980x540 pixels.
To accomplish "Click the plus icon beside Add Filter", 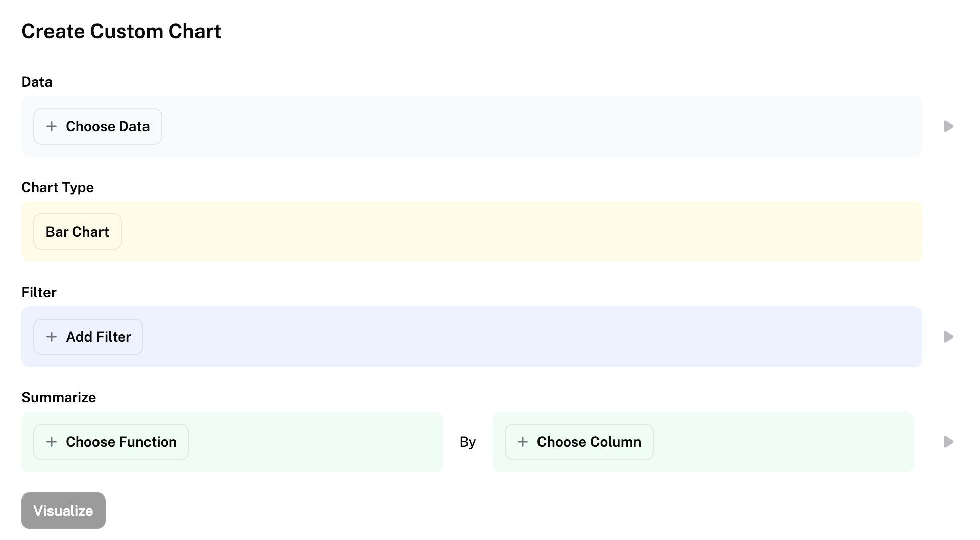I will 52,337.
